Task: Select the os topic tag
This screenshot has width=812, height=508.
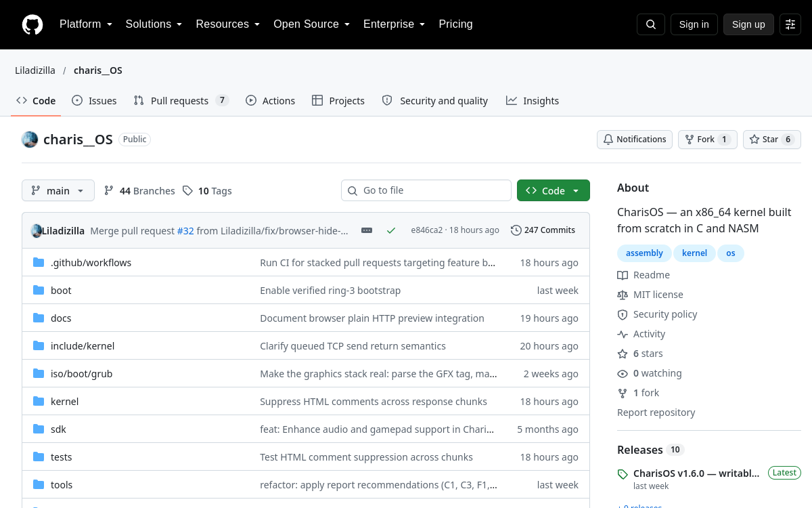Action: tap(731, 253)
